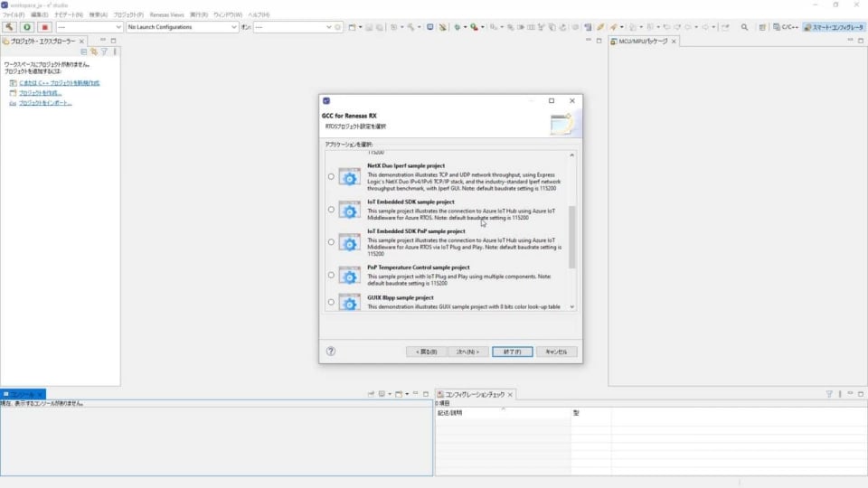
Task: Click the Description column header
Action: [504, 413]
